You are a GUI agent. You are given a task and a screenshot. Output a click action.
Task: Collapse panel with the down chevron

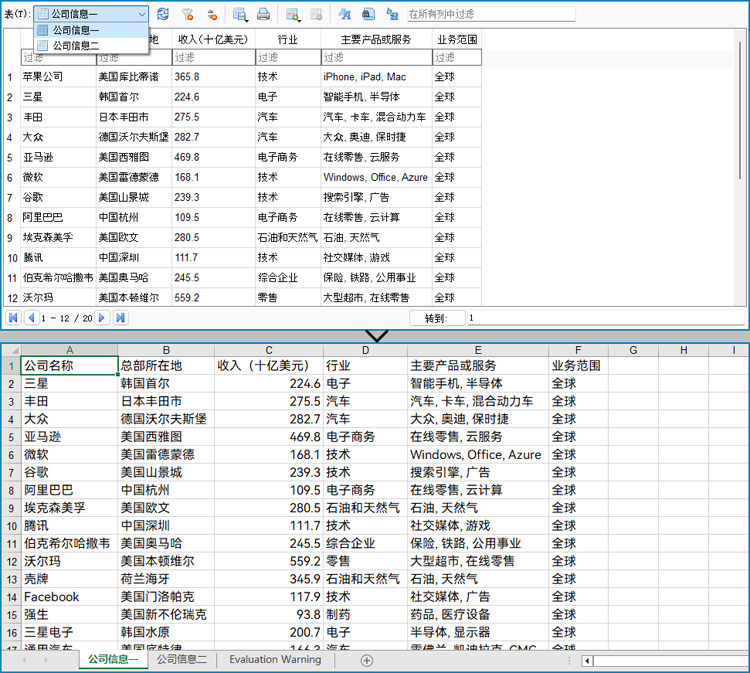376,336
